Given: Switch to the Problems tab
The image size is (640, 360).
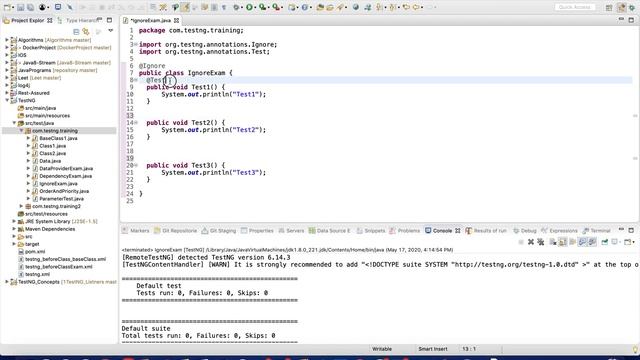Looking at the screenshot, I should coord(404,231).
